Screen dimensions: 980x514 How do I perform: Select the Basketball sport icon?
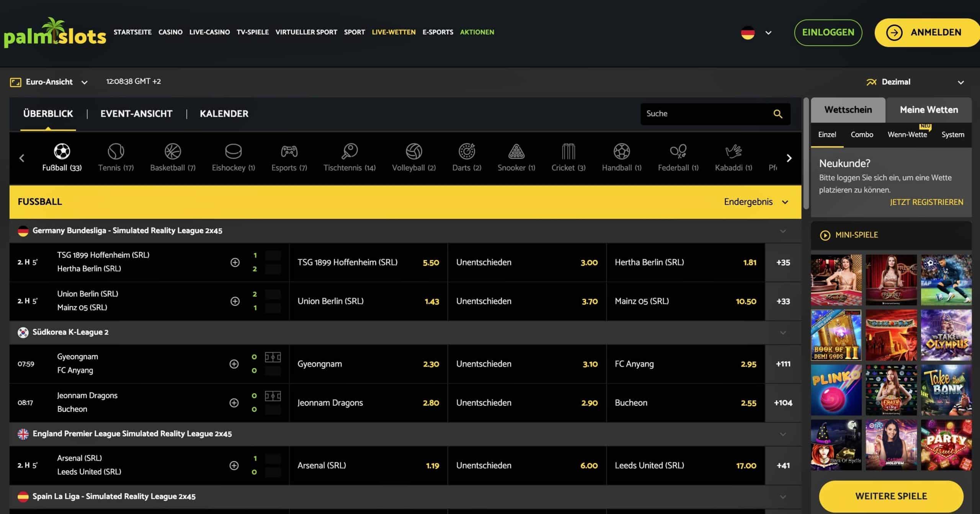[x=173, y=152]
